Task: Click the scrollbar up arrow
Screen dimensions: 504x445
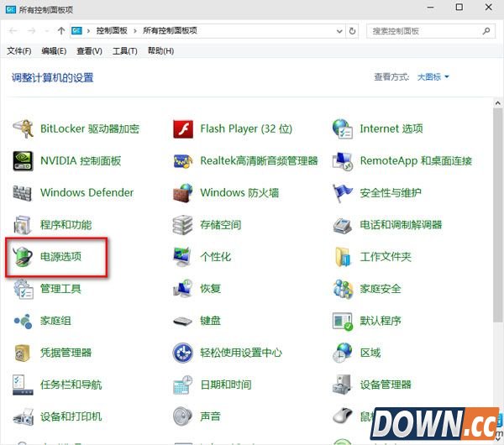Action: pos(498,103)
